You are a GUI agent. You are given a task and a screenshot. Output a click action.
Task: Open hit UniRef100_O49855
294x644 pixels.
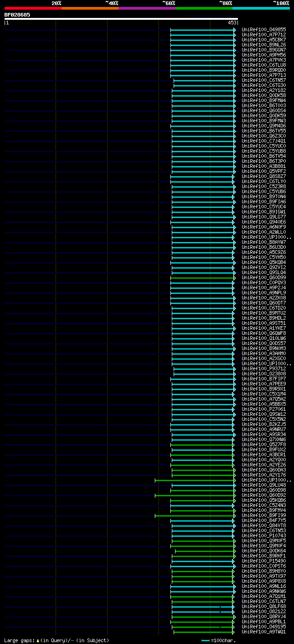[264, 29]
